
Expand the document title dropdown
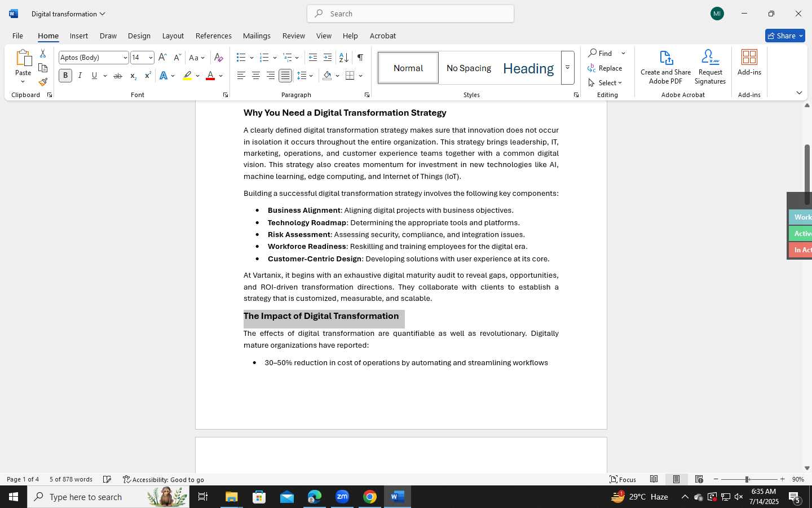(102, 14)
